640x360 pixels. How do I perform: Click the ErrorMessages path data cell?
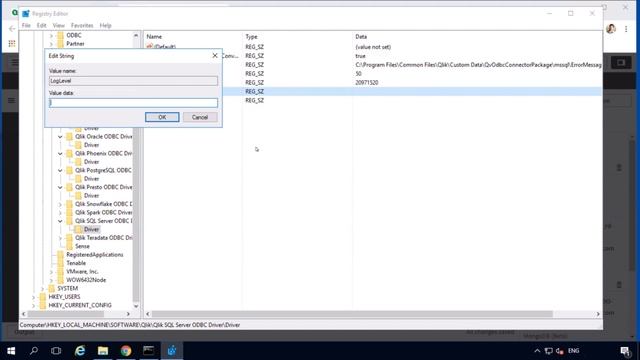(x=478, y=65)
